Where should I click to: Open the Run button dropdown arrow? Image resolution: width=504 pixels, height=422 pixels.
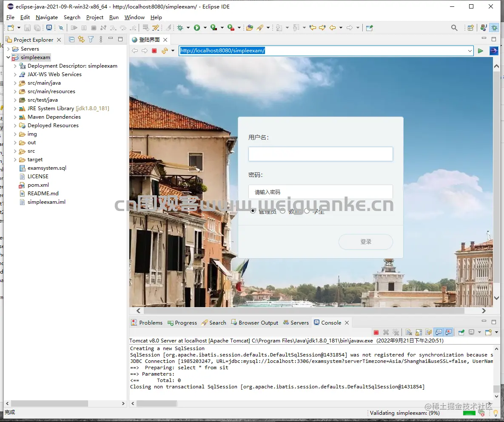coord(205,28)
